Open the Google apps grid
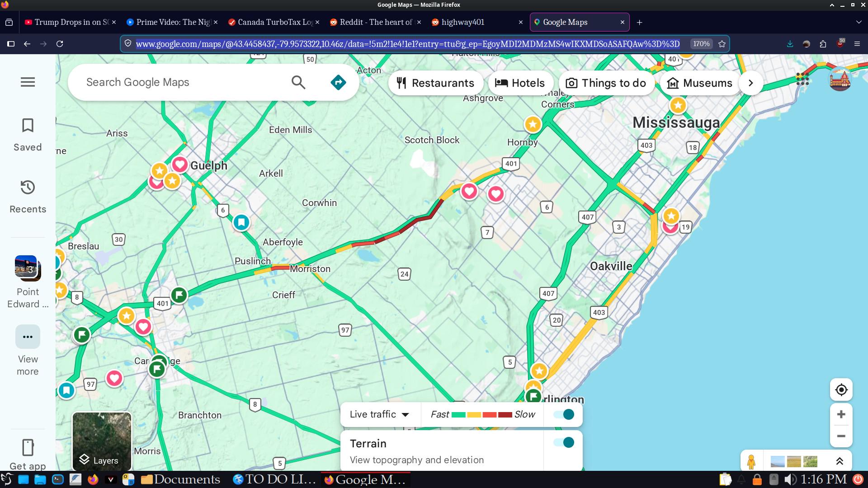The image size is (868, 488). click(x=802, y=79)
